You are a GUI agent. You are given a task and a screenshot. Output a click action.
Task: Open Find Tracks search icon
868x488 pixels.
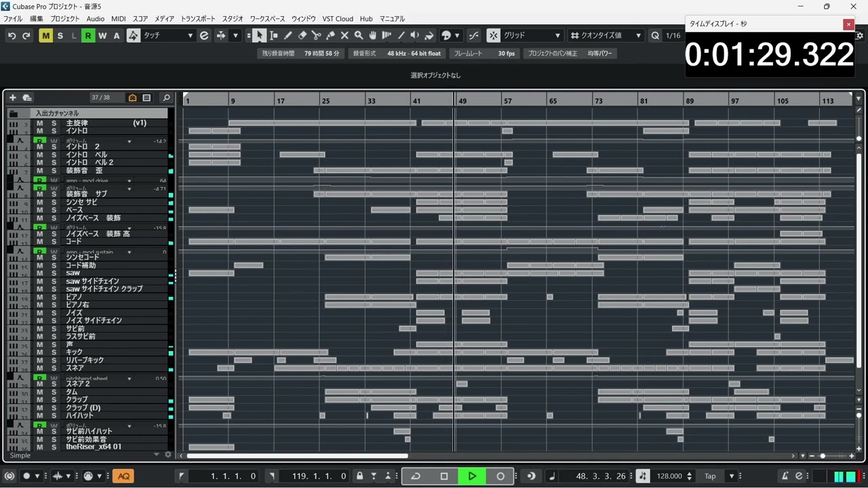[x=166, y=98]
